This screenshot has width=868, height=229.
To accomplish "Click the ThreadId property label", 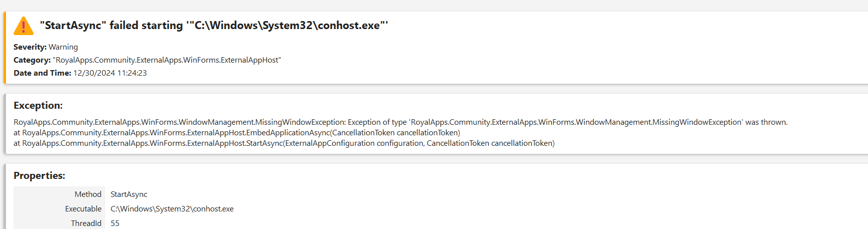I will 86,223.
